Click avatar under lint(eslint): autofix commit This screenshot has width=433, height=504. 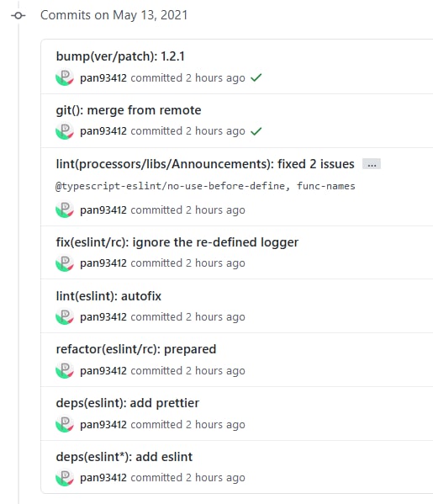65,316
